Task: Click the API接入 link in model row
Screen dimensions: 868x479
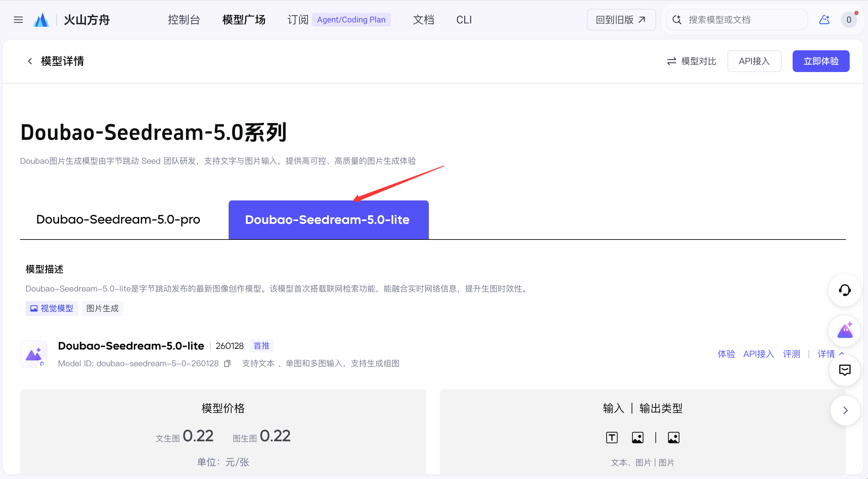Action: click(759, 354)
